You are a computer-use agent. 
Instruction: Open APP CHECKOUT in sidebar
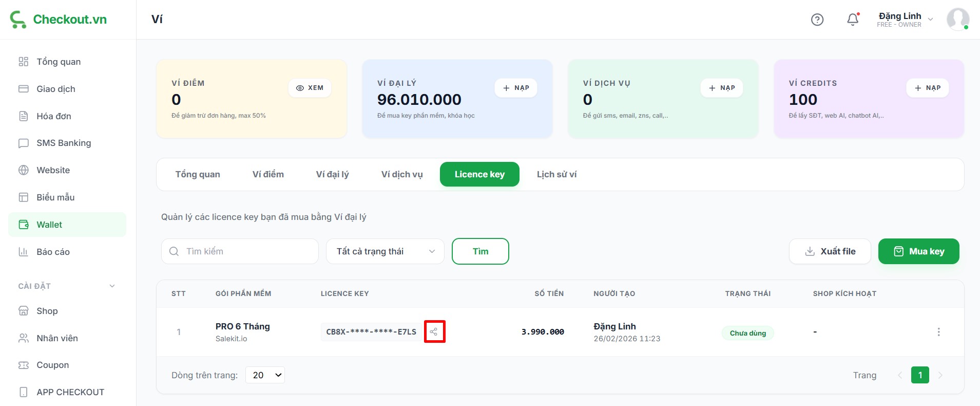coord(70,392)
